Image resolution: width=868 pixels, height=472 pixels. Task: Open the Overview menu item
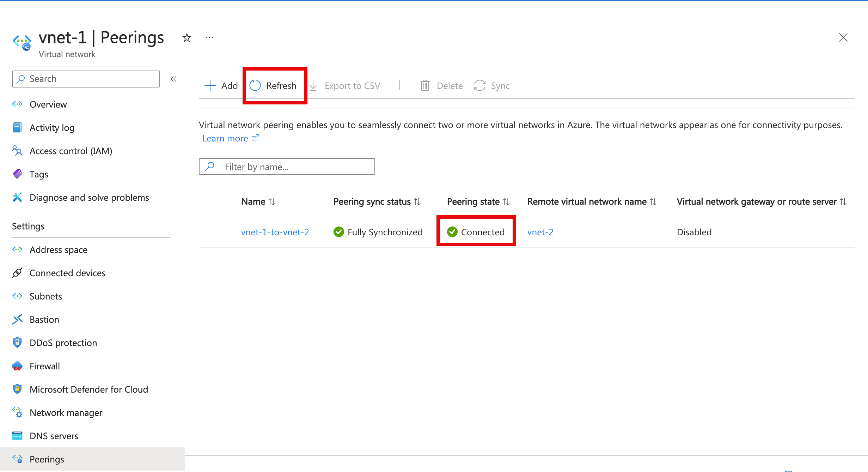click(x=48, y=104)
